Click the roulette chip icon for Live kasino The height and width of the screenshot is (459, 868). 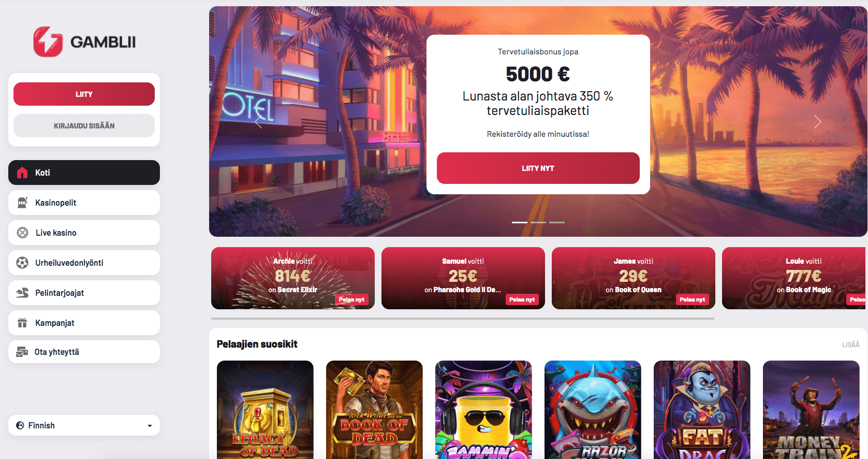point(22,233)
